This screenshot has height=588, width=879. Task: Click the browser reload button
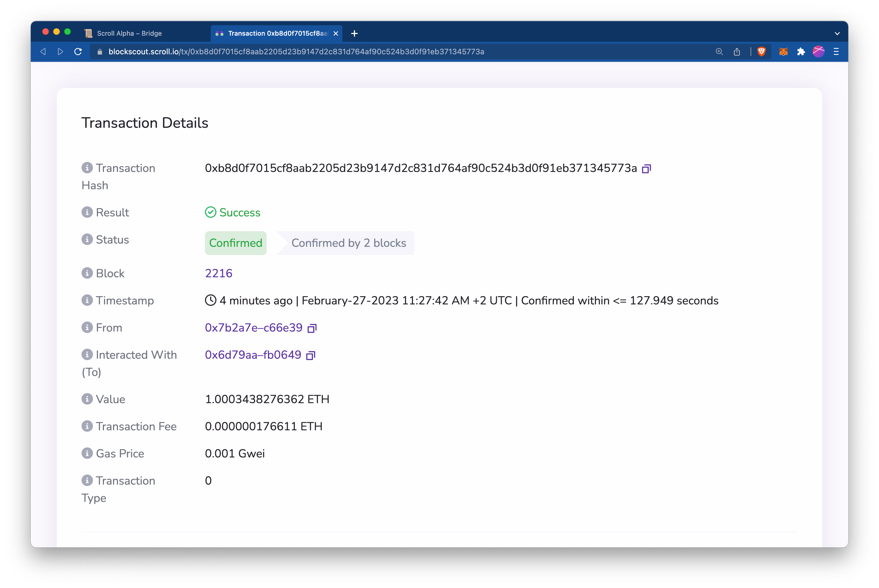(78, 52)
